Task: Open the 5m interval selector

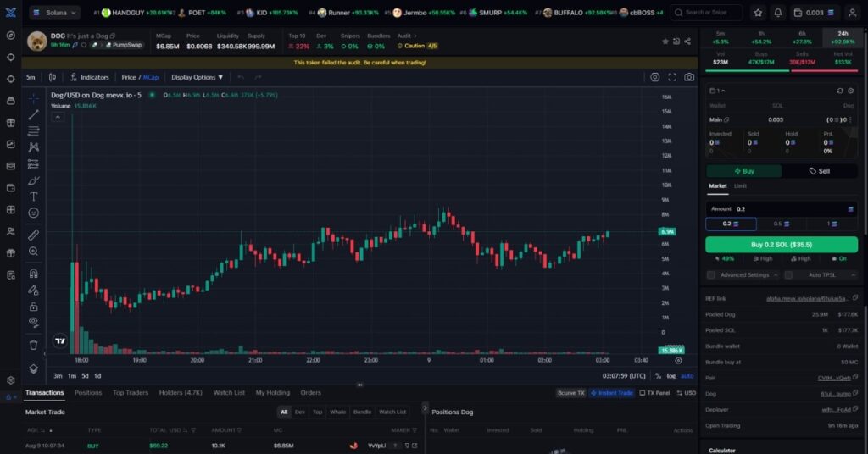Action: (31, 77)
